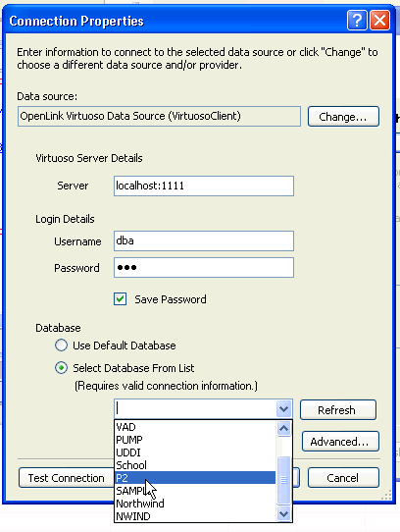Select Use Default Database radio option
400x532 pixels.
click(x=62, y=346)
